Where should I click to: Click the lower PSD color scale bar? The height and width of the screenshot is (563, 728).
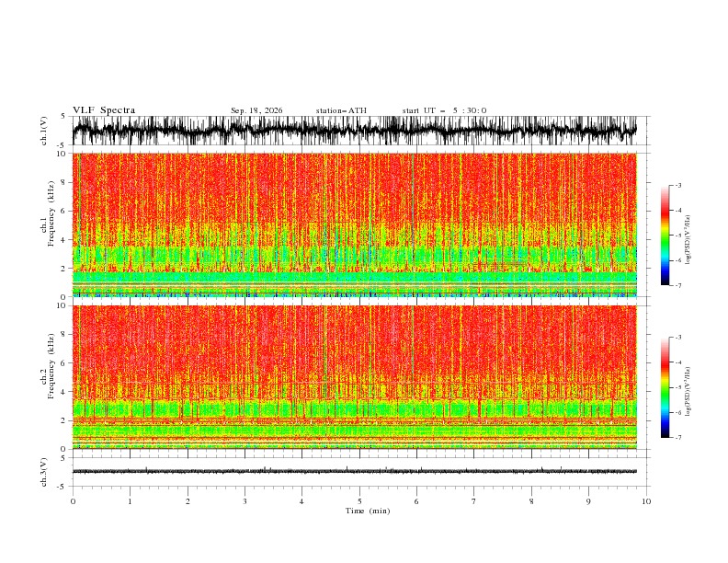tap(665, 387)
